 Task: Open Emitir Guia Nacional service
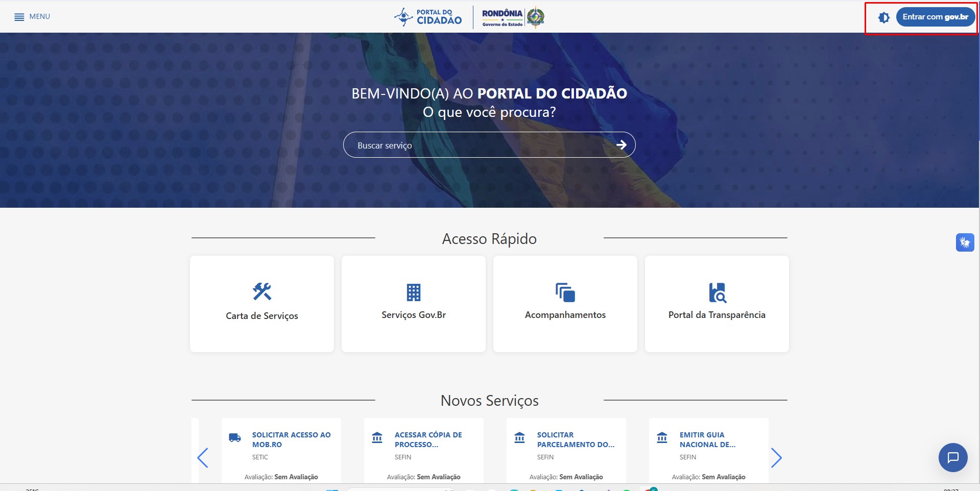(707, 439)
